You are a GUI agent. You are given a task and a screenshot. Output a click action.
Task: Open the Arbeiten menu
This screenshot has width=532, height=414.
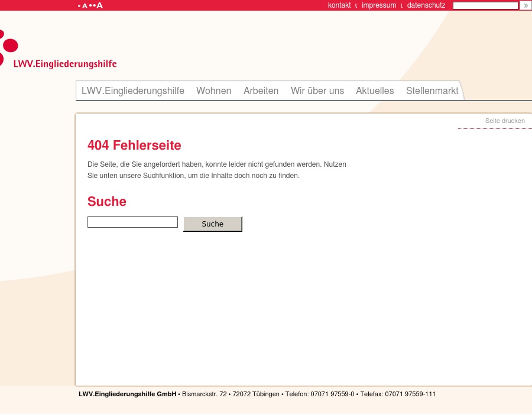(261, 90)
